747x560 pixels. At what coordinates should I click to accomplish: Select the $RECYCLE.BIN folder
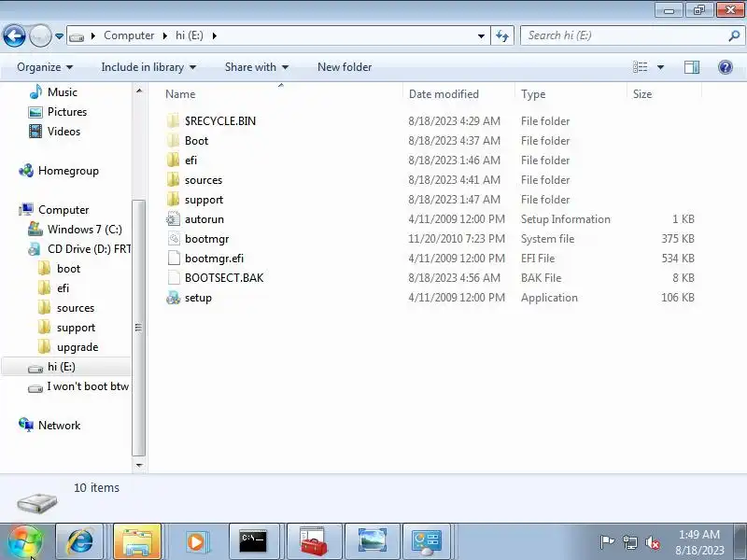click(220, 121)
